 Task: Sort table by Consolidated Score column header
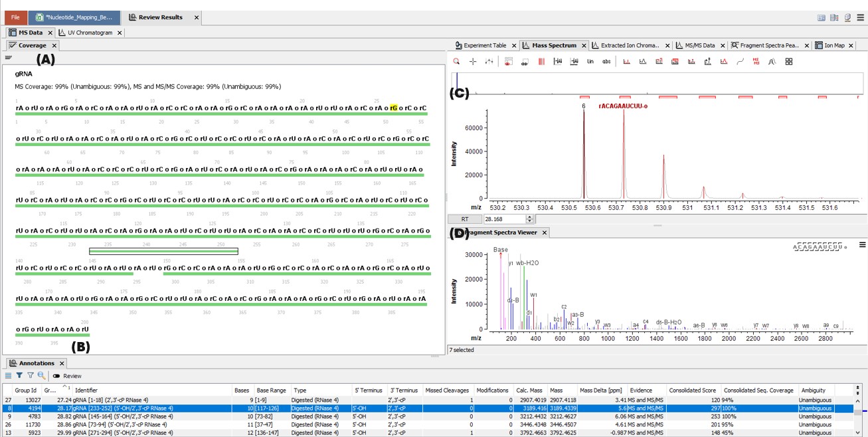693,391
